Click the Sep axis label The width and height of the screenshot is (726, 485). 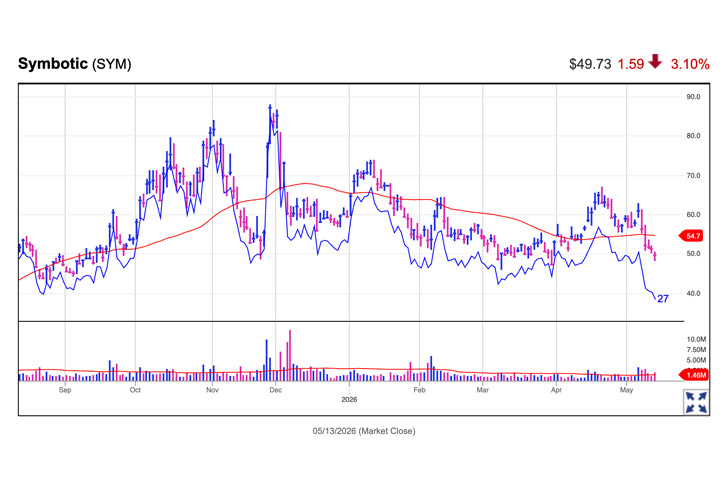[x=65, y=390]
